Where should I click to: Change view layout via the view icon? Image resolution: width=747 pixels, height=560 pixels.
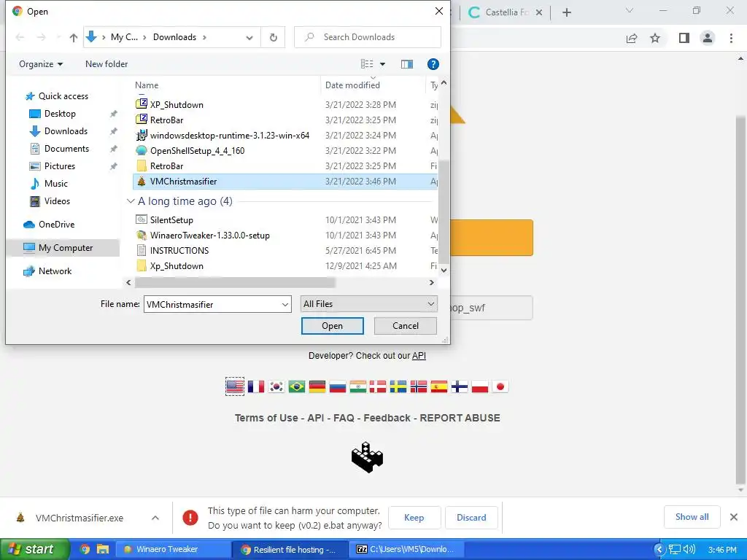(x=367, y=64)
